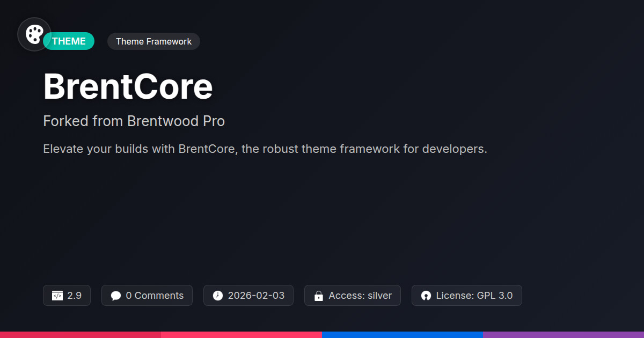Click the BrentCore title heading
Image resolution: width=644 pixels, height=338 pixels.
tap(128, 87)
